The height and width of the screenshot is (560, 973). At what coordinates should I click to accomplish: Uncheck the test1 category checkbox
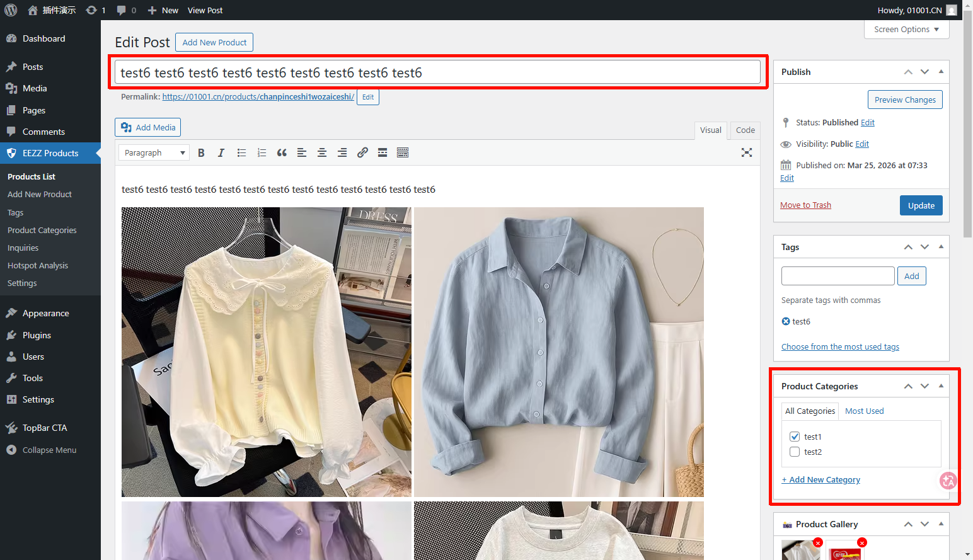[795, 437]
